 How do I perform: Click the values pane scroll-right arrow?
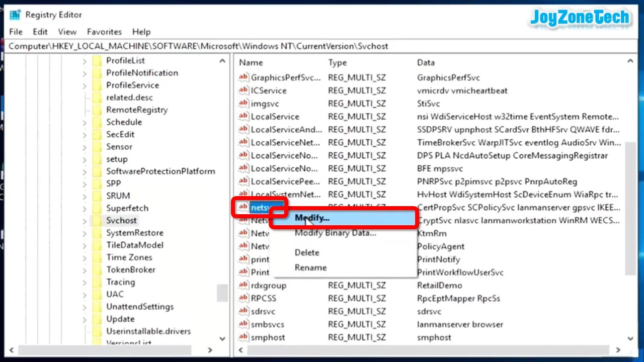(x=618, y=350)
